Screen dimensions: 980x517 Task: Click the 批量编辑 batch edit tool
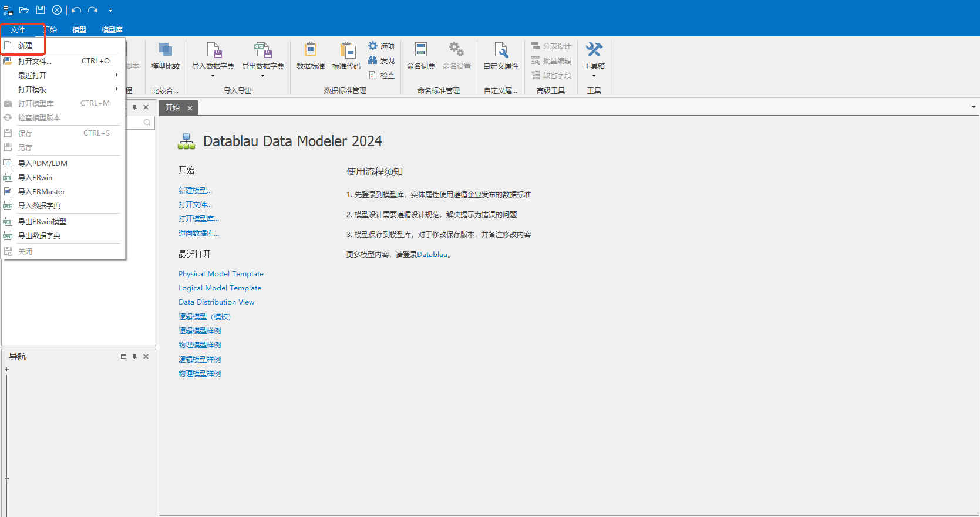click(551, 60)
